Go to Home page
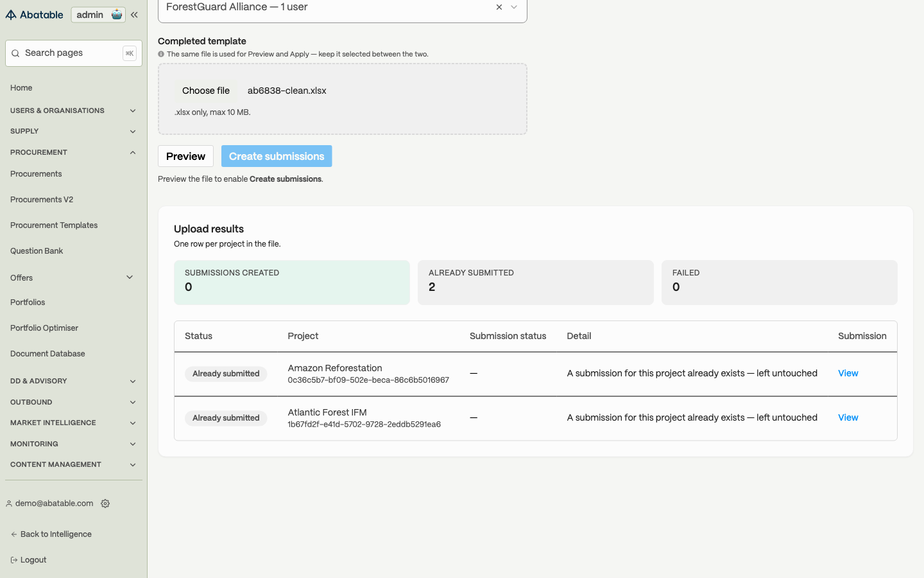 click(x=21, y=88)
